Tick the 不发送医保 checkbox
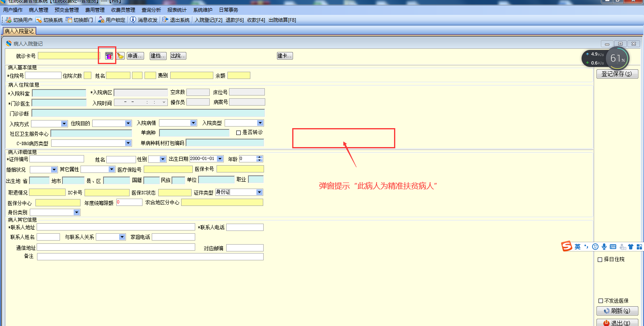The width and height of the screenshot is (644, 326). point(601,301)
